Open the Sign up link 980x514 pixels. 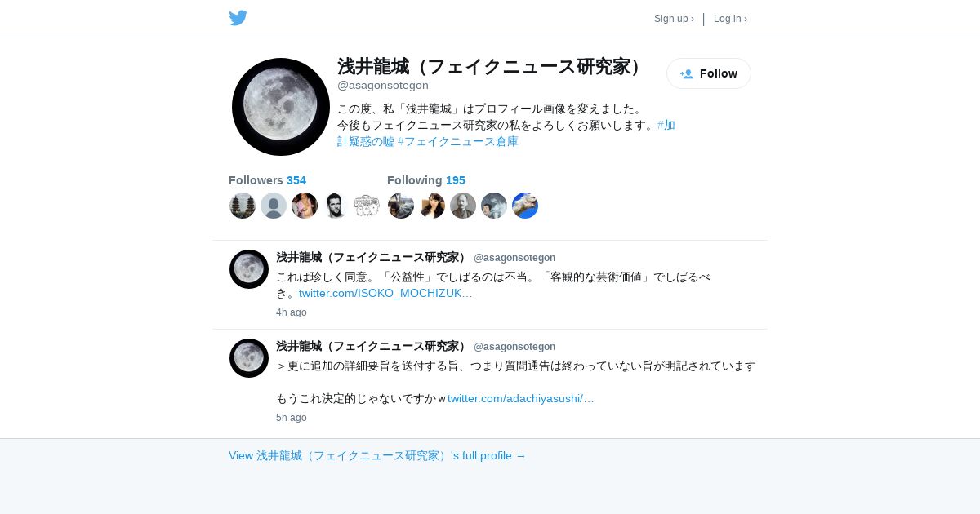[674, 19]
